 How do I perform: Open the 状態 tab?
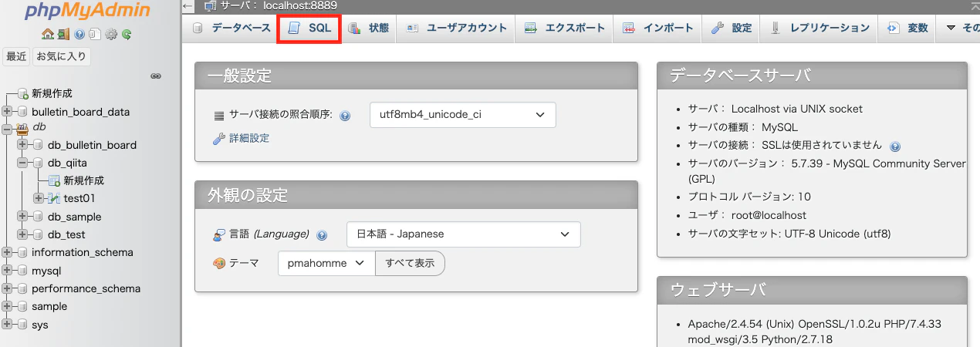(x=369, y=28)
